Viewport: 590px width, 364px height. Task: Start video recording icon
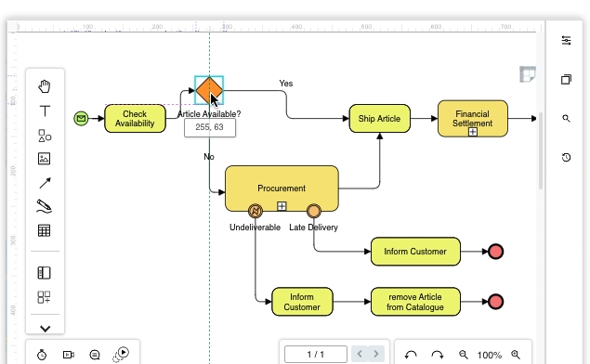pos(69,355)
